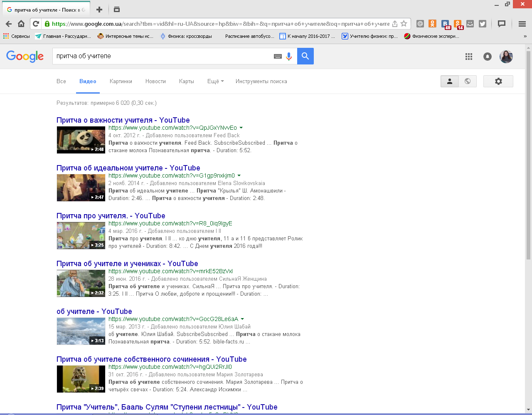Reload the current page

click(x=36, y=24)
